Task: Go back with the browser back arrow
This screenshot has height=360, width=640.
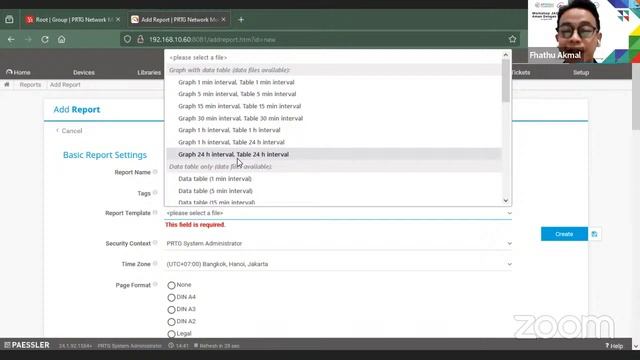Action: pyautogui.click(x=11, y=40)
